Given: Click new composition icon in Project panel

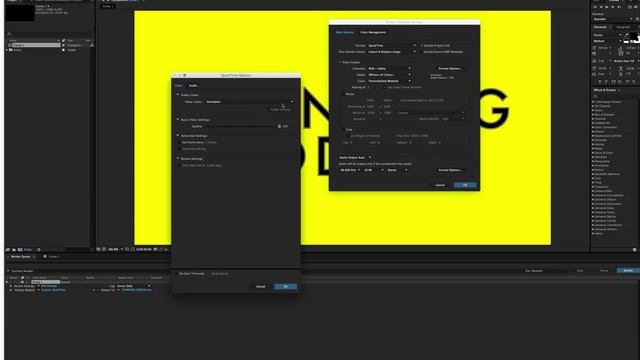Looking at the screenshot, I should click(x=20, y=249).
